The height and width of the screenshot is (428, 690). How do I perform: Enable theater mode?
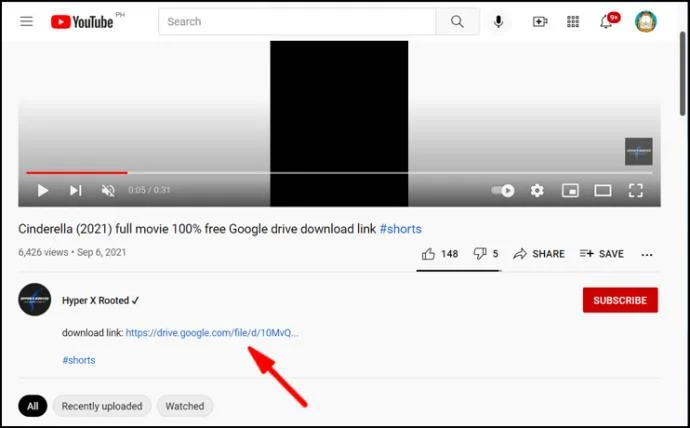(603, 190)
